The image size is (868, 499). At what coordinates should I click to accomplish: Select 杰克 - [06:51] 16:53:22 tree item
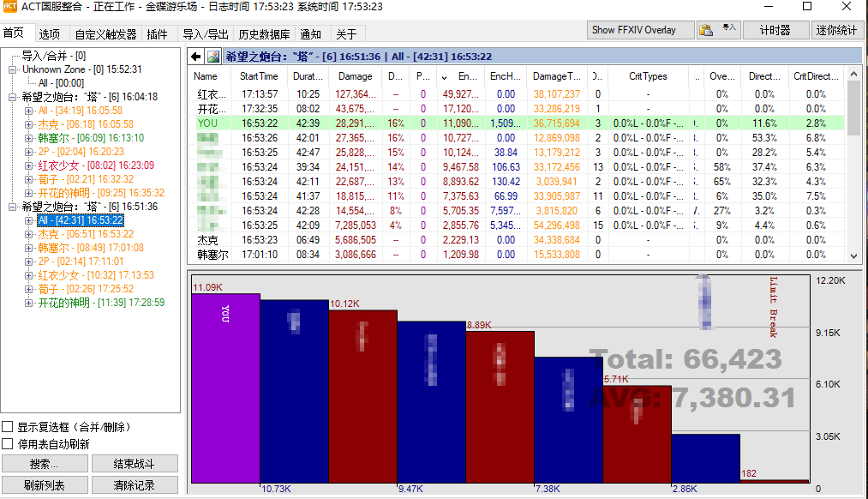86,234
